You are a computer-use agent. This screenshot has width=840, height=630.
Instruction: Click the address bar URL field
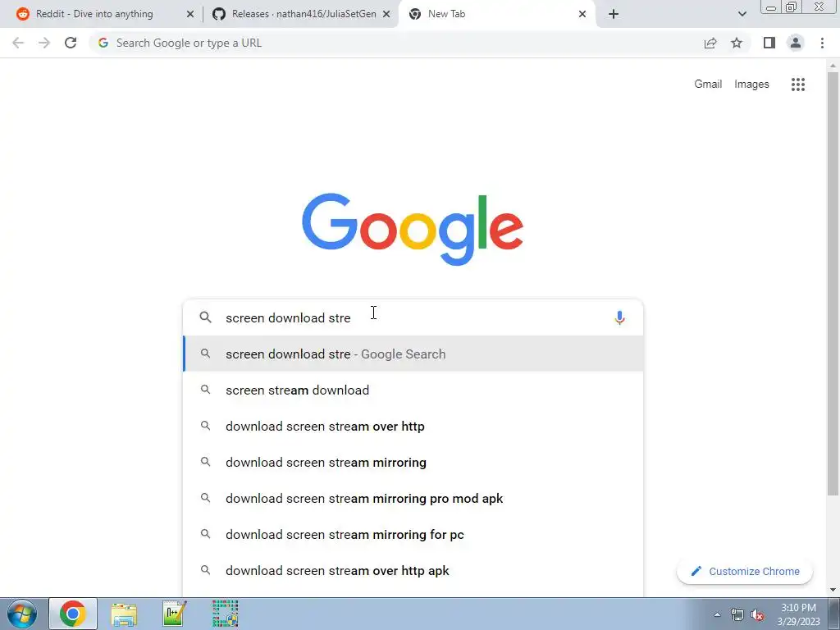(x=396, y=43)
